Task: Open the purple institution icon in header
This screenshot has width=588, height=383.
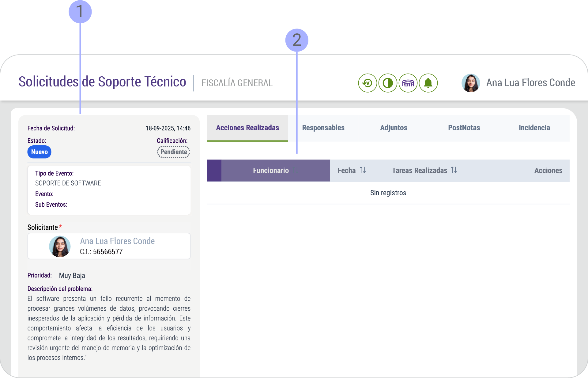Action: [408, 83]
